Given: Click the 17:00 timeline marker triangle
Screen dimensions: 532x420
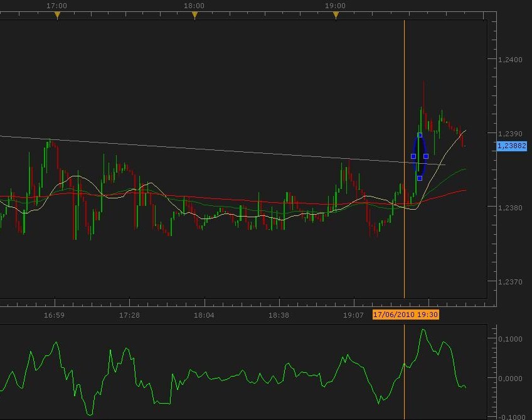Looking at the screenshot, I should click(57, 15).
